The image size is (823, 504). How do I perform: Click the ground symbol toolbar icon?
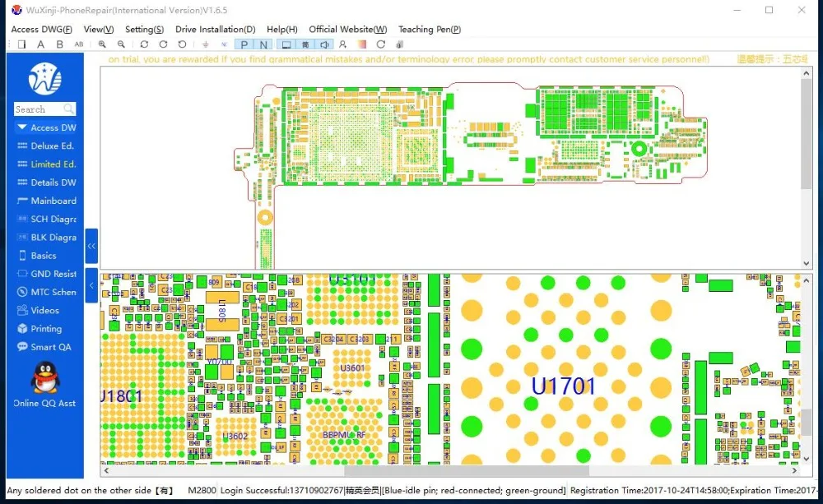205,44
